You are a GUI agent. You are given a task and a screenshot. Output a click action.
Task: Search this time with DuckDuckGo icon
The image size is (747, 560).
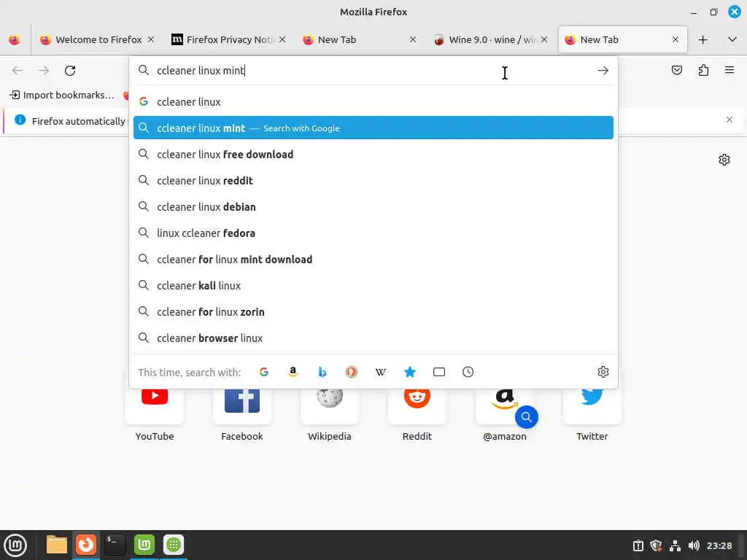click(352, 372)
